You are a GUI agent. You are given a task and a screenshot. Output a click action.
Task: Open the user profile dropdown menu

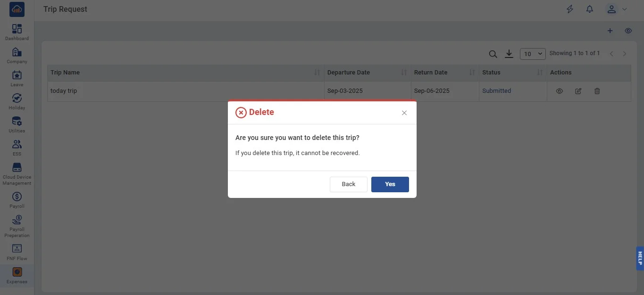617,9
